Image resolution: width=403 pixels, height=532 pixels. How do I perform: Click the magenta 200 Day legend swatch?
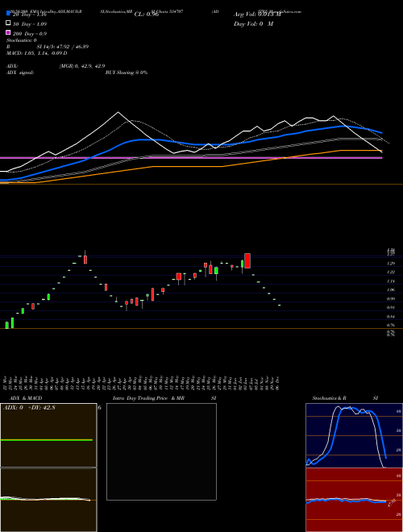pyautogui.click(x=8, y=32)
